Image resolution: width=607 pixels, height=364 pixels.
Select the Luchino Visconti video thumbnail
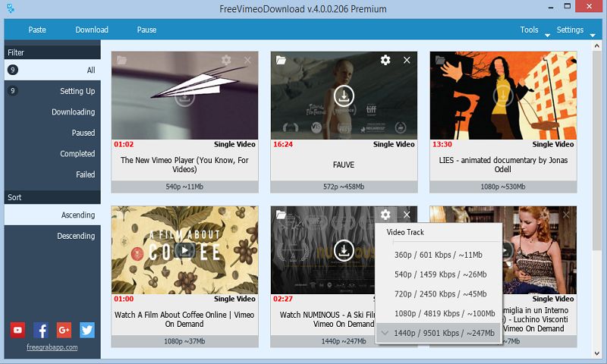[x=539, y=250]
